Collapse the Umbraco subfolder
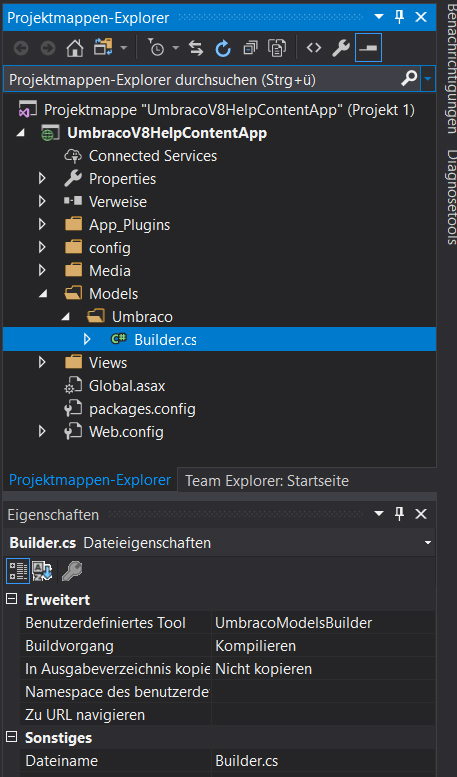 66,317
